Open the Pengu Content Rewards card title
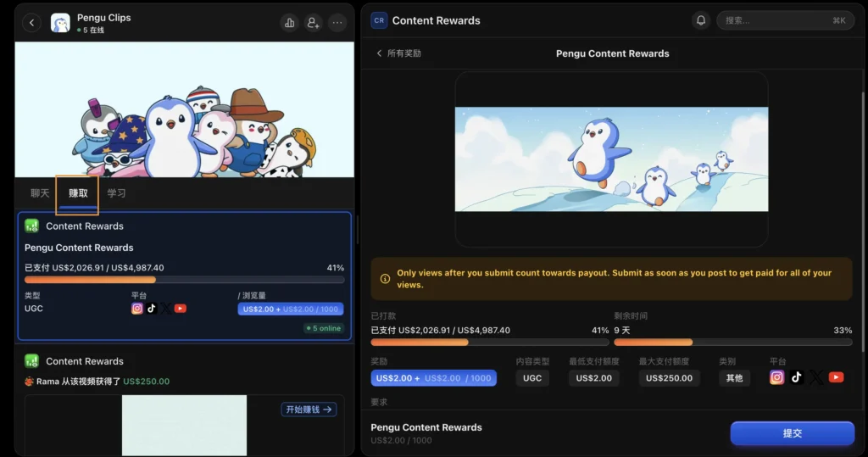This screenshot has height=457, width=868. click(x=79, y=248)
